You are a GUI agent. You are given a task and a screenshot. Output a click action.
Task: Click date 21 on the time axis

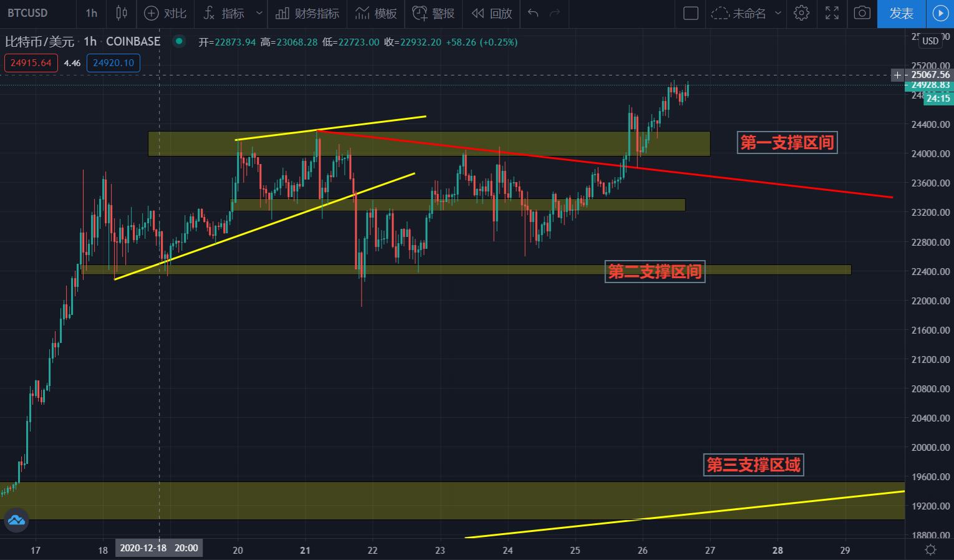pos(305,550)
